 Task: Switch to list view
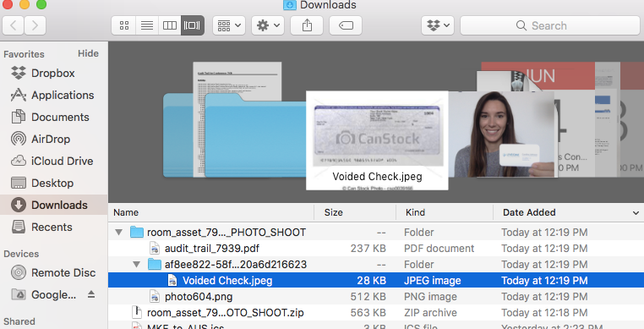pos(147,25)
